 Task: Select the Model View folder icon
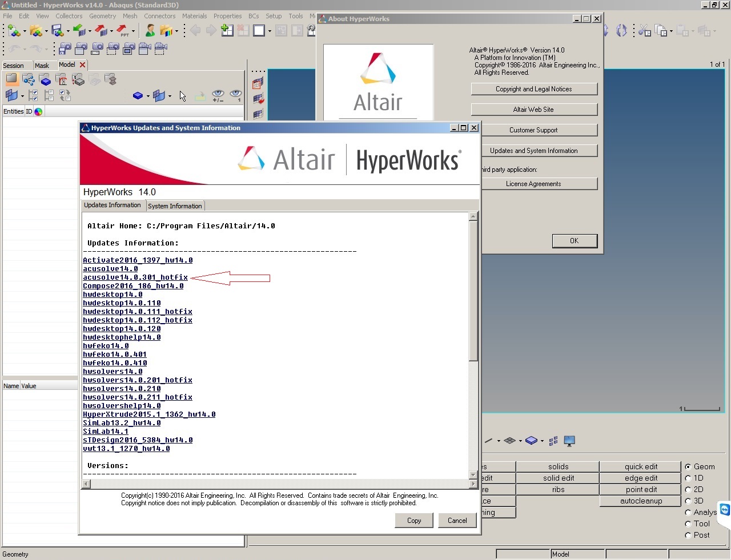pos(12,79)
